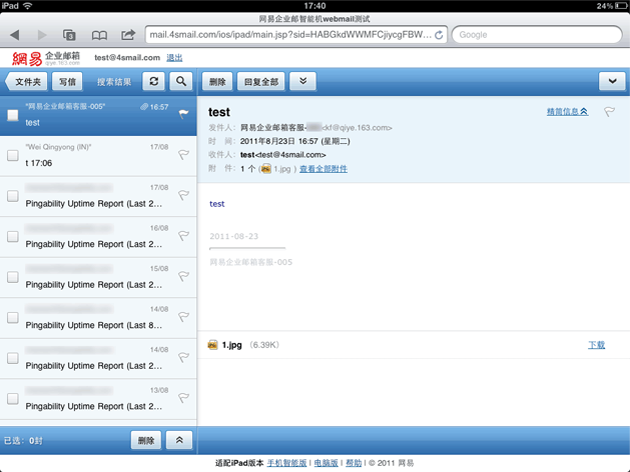Compose new mail with 写信 button
The image size is (630, 472).
(x=67, y=82)
